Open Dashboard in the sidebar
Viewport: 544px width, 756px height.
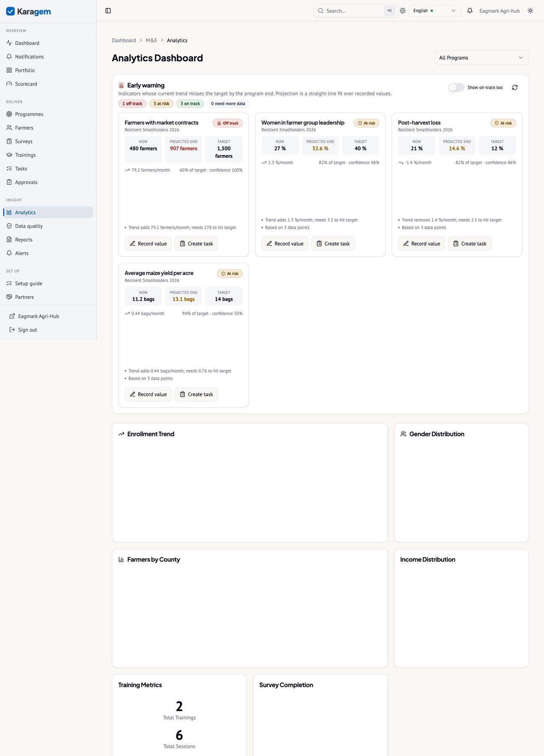[48, 43]
